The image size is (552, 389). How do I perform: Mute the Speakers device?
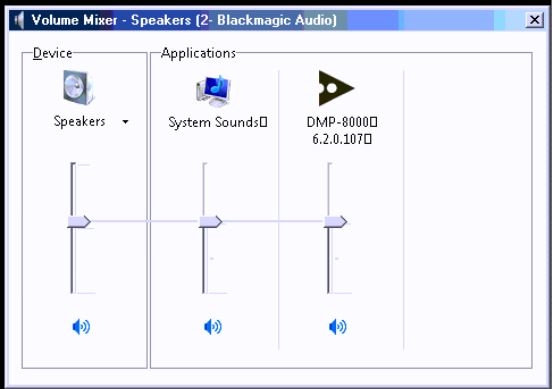[x=81, y=327]
